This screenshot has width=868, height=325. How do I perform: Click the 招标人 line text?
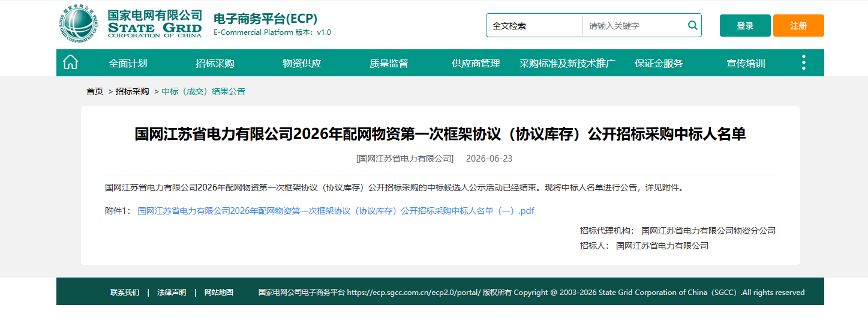tap(644, 246)
